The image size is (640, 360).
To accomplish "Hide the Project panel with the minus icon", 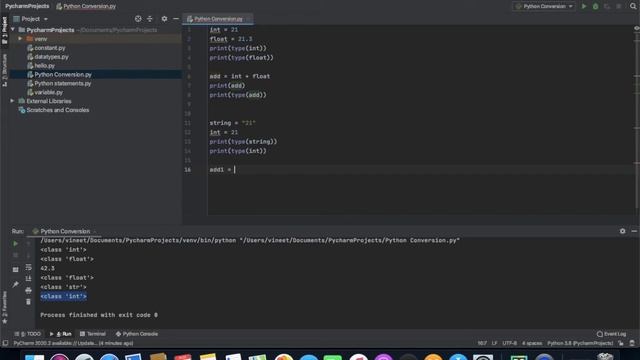I will coord(176,19).
